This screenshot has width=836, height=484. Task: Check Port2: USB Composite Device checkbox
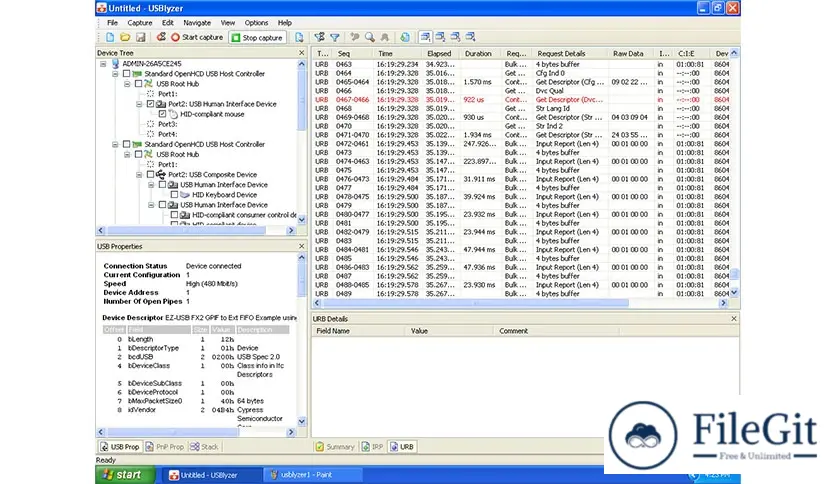(150, 175)
